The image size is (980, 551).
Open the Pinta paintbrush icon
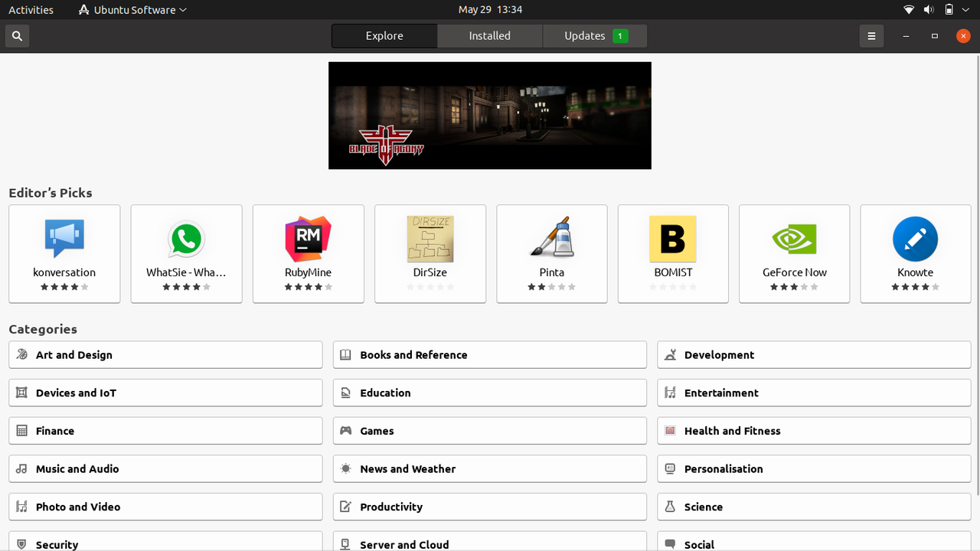pos(552,239)
